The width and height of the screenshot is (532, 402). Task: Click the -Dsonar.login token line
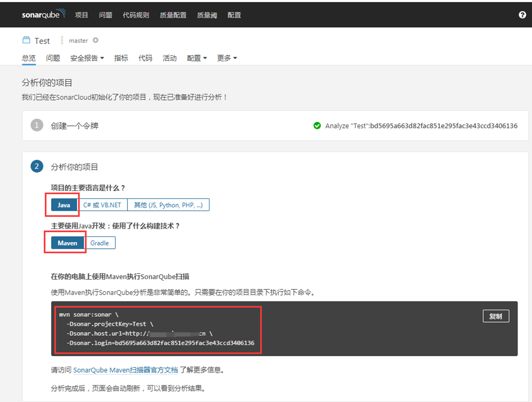(x=160, y=343)
